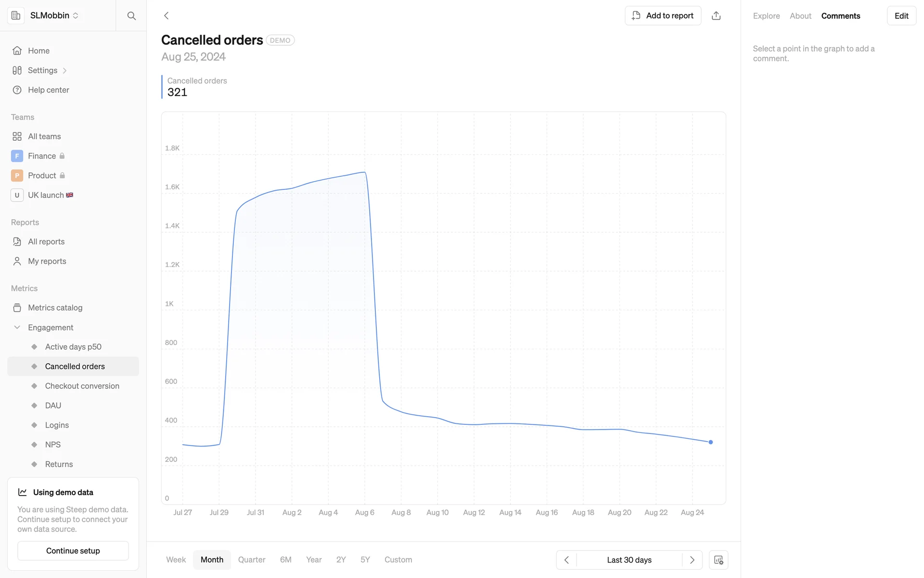The height and width of the screenshot is (578, 924).
Task: Click the back arrow above the title
Action: [x=167, y=16]
